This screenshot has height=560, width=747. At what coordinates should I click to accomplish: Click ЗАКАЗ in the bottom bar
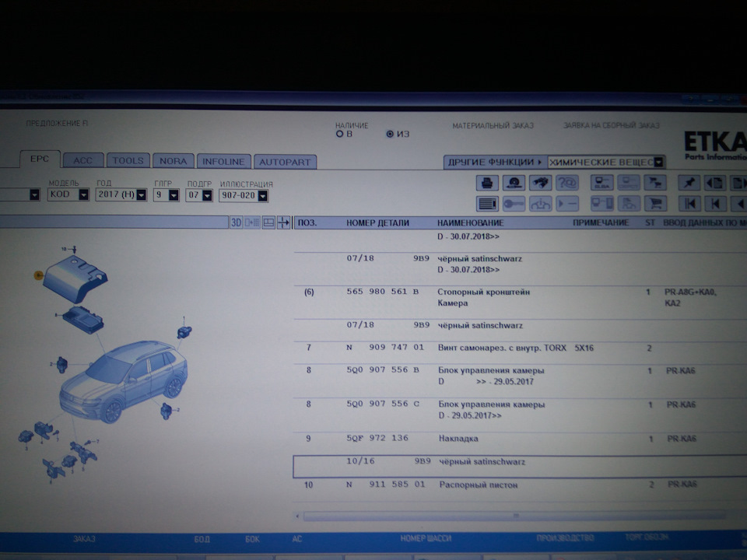click(x=84, y=538)
